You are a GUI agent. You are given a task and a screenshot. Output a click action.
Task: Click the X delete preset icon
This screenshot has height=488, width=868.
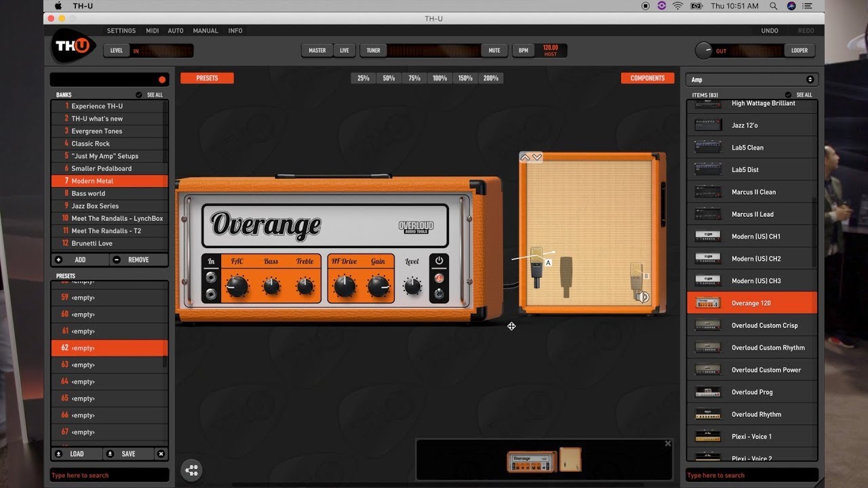click(161, 454)
